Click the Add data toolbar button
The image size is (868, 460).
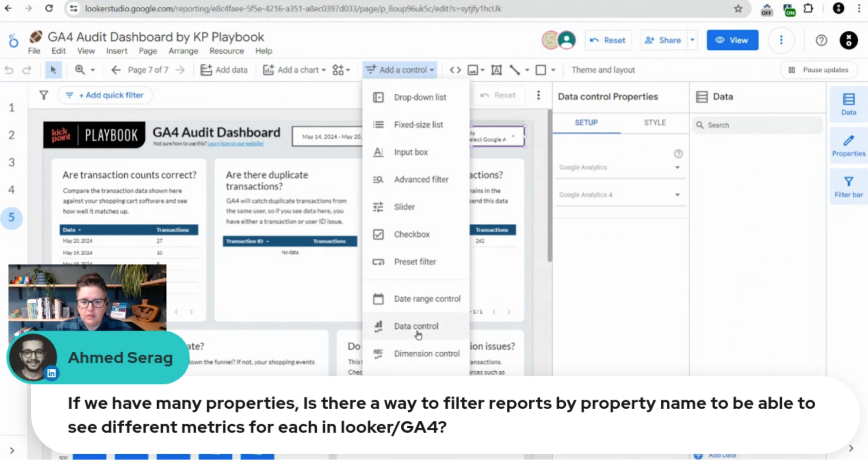coord(224,70)
